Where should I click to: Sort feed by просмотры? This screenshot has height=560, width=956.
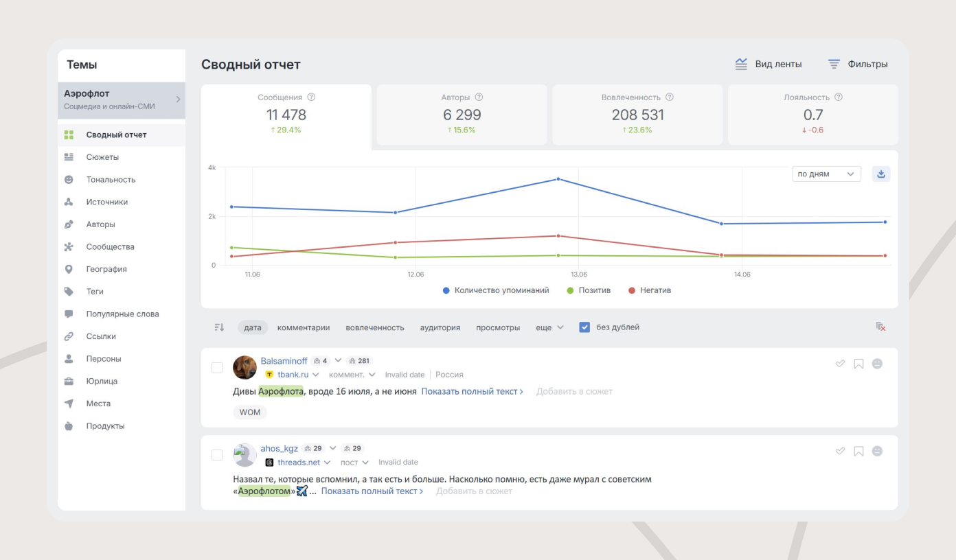(498, 327)
